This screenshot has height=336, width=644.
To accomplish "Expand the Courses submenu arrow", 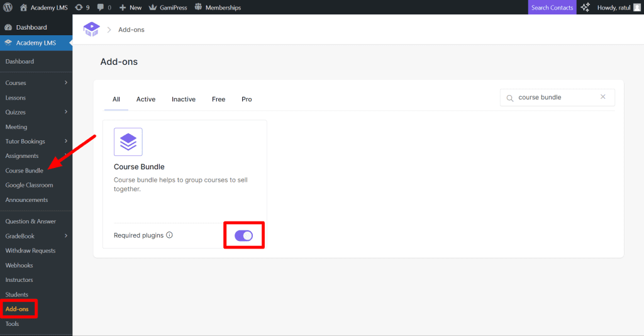I will (x=66, y=83).
